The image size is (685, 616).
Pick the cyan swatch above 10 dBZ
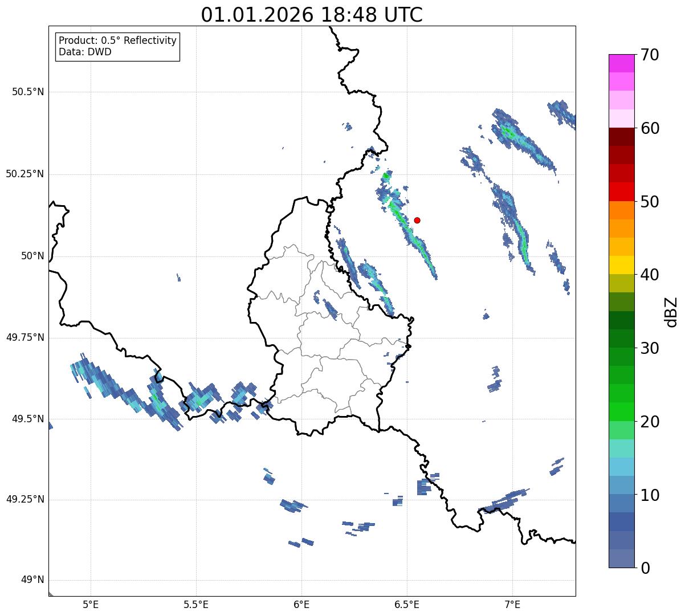[621, 467]
